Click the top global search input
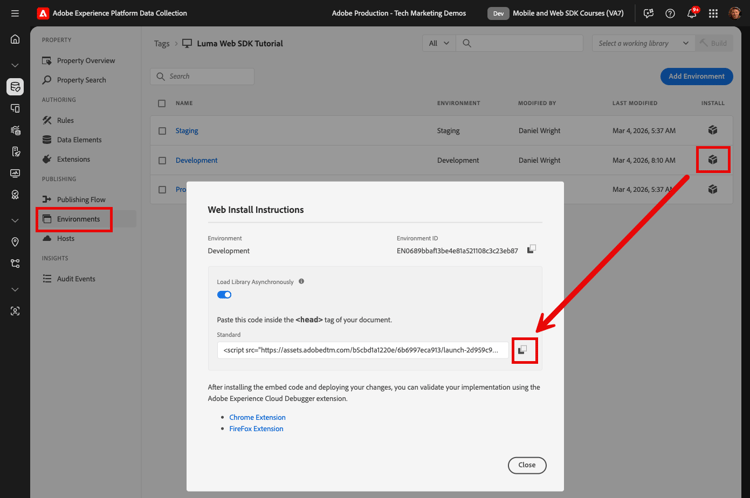The image size is (750, 498). coord(519,43)
